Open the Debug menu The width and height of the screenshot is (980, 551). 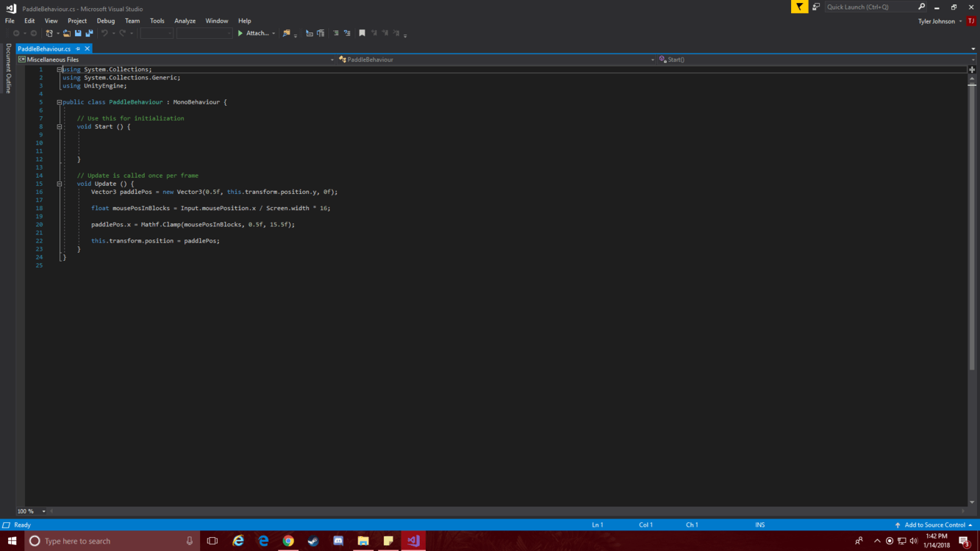105,21
